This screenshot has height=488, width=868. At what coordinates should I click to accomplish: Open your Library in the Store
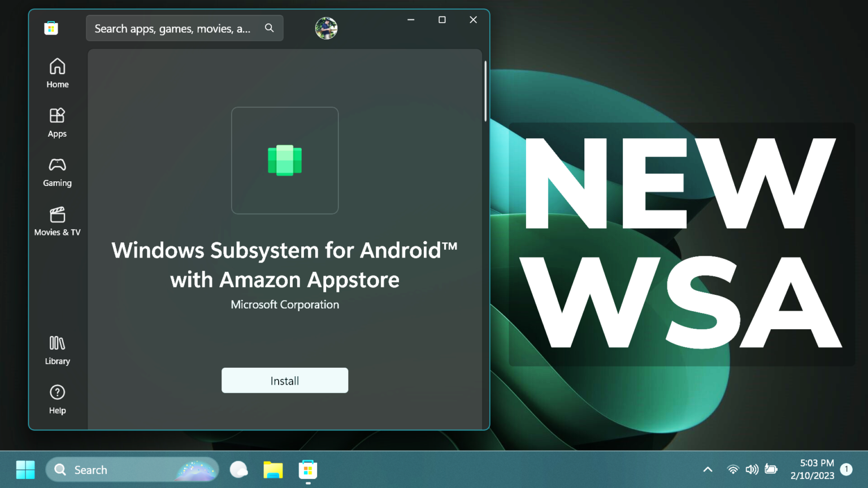pyautogui.click(x=57, y=348)
